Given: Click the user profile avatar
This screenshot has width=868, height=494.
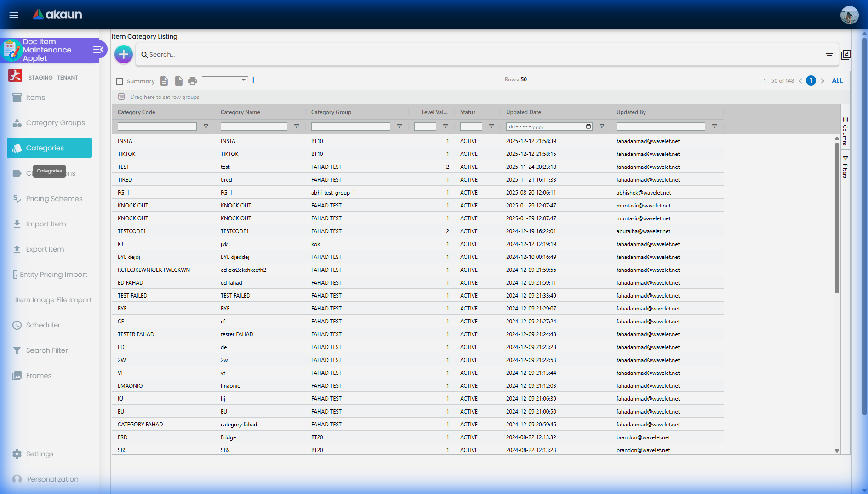Looking at the screenshot, I should 849,15.
